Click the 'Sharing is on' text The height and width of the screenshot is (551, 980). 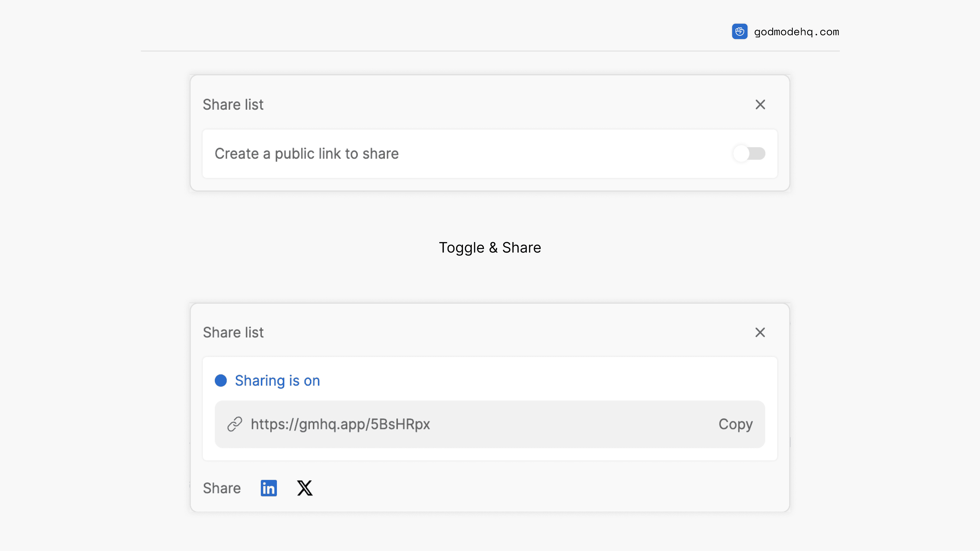coord(277,381)
